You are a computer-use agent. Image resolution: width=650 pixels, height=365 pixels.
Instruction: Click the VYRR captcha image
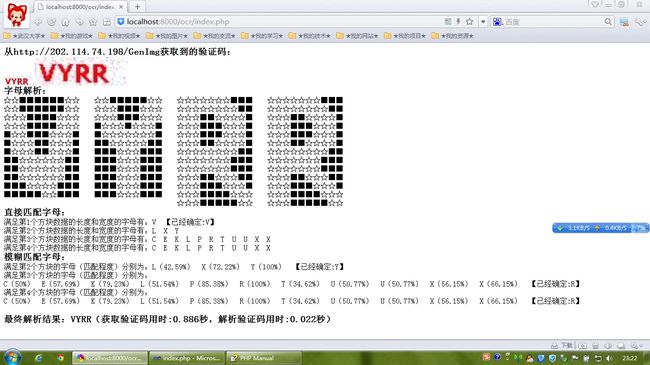[81, 72]
